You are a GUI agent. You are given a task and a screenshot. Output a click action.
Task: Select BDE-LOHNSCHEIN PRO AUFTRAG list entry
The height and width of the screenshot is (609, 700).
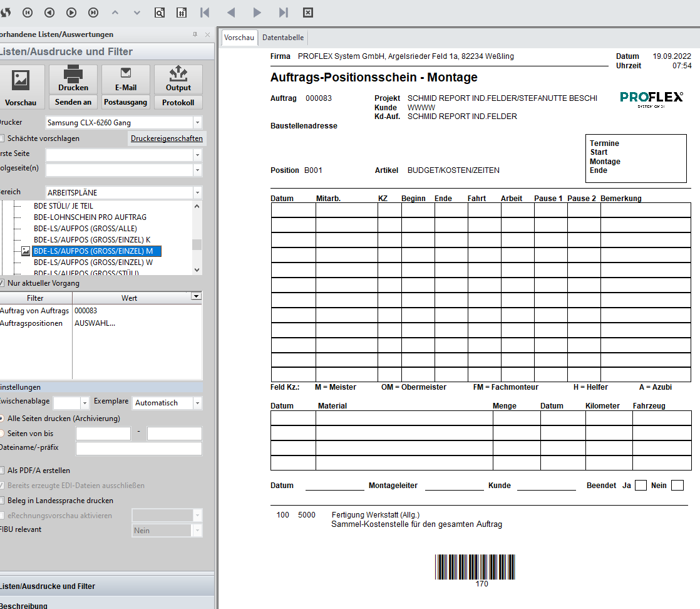(x=90, y=217)
